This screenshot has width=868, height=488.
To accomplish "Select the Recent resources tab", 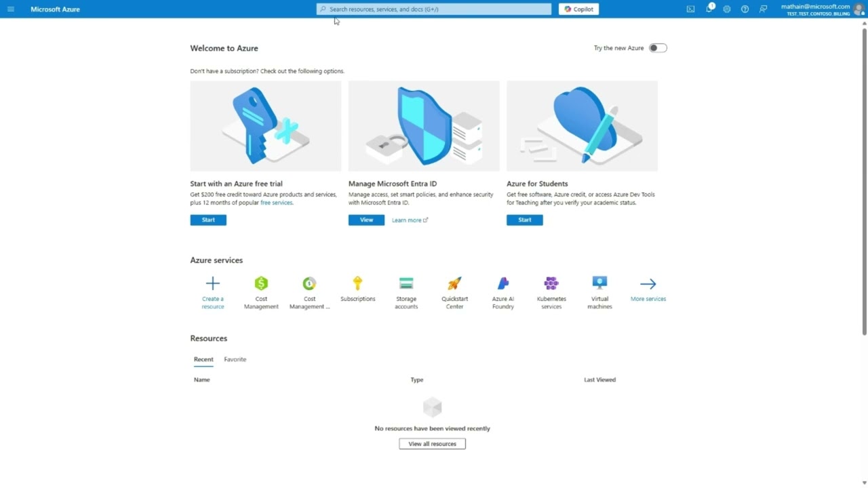I will tap(203, 359).
